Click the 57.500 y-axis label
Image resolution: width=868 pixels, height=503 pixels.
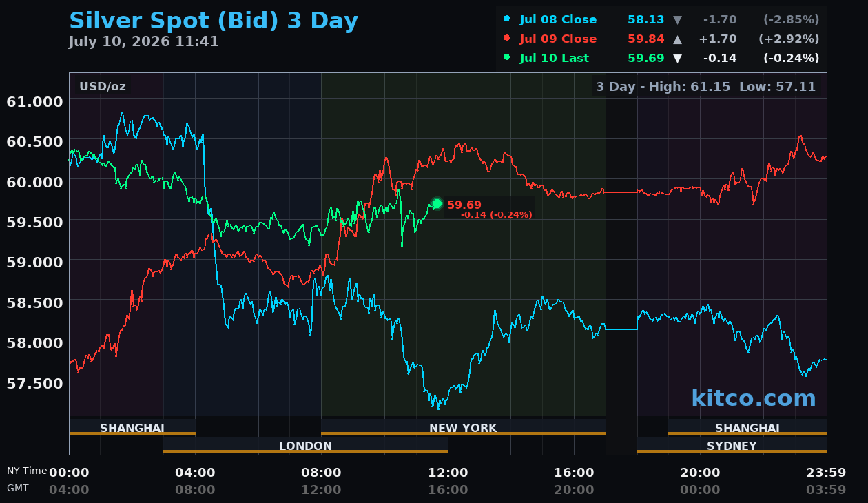(x=34, y=382)
